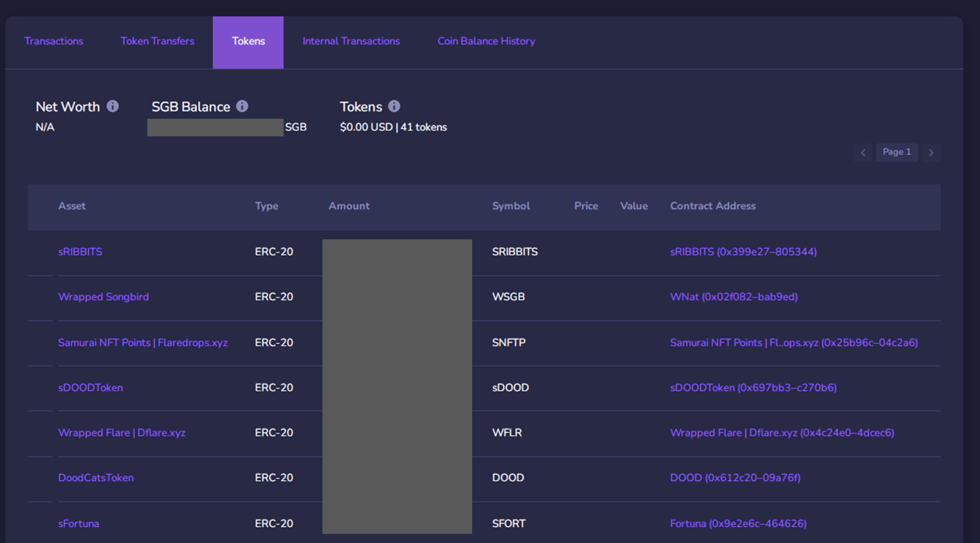Open the Transactions tab

click(x=54, y=41)
